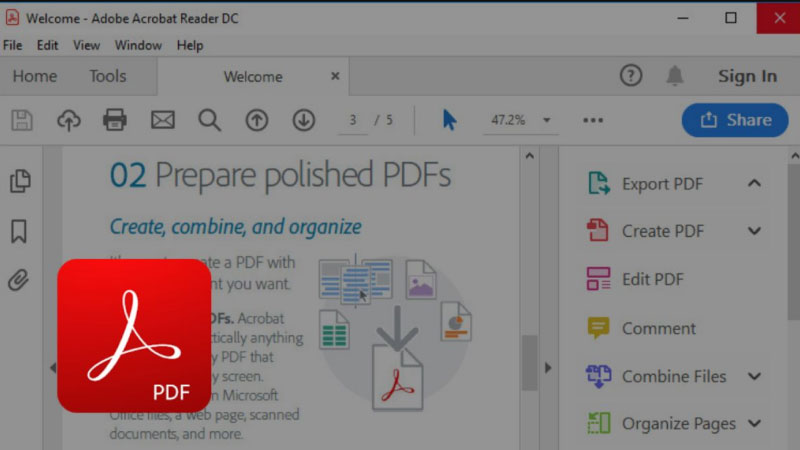
Task: Click the Create PDF label
Action: pos(663,231)
